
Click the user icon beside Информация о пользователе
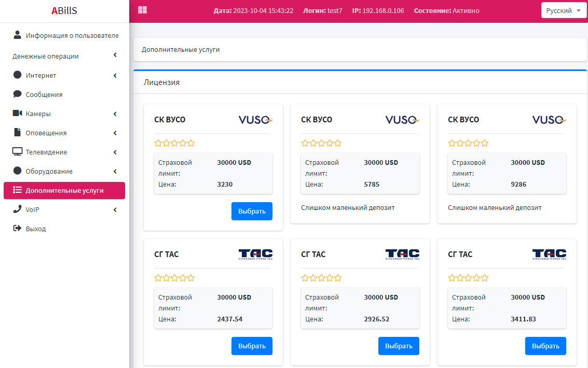click(x=17, y=35)
